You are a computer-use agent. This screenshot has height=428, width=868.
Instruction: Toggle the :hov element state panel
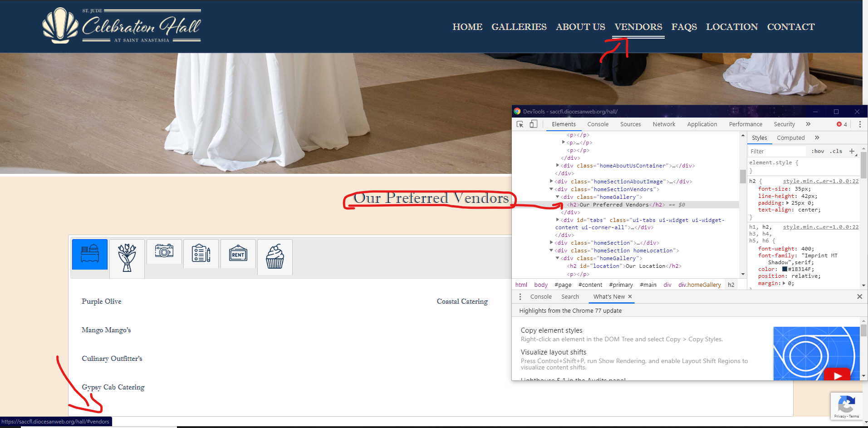pos(818,151)
